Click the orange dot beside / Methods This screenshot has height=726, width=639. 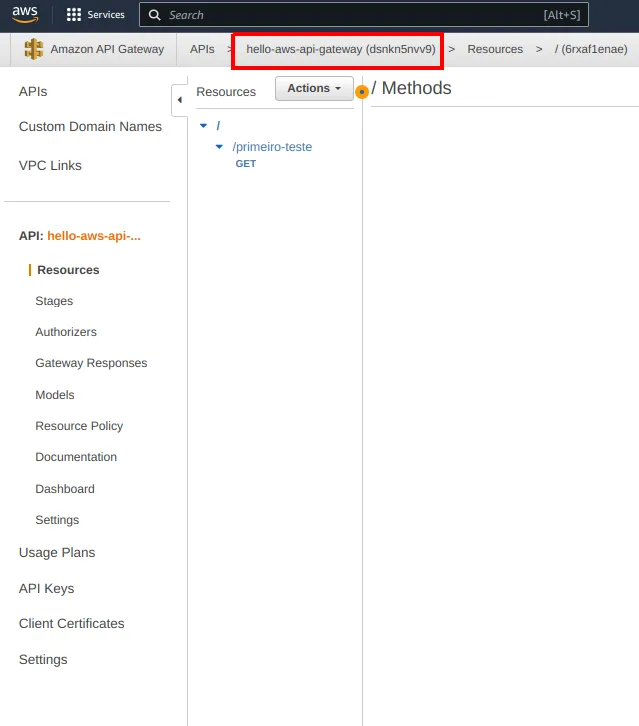362,92
